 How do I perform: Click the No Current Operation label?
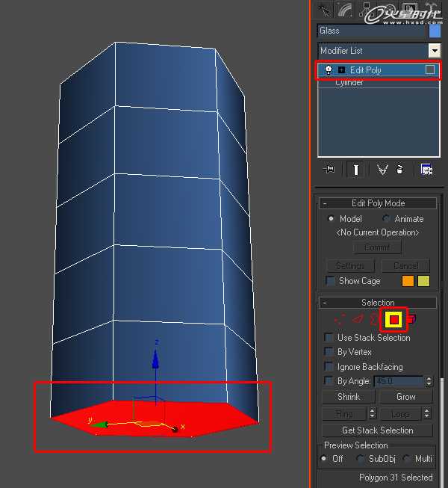pyautogui.click(x=377, y=232)
